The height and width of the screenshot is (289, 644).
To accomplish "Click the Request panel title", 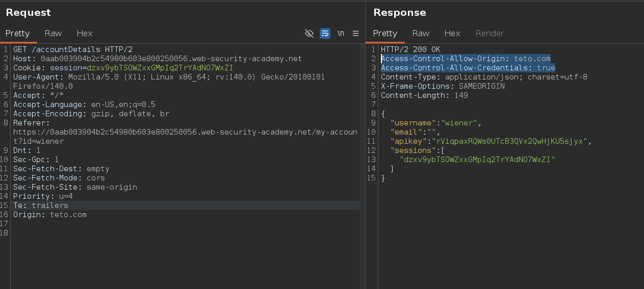I will [x=29, y=12].
